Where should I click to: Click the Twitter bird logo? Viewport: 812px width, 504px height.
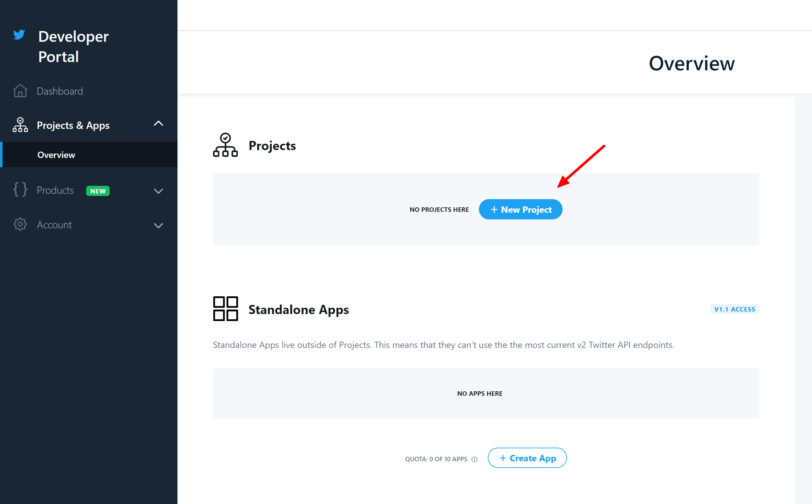coord(19,35)
